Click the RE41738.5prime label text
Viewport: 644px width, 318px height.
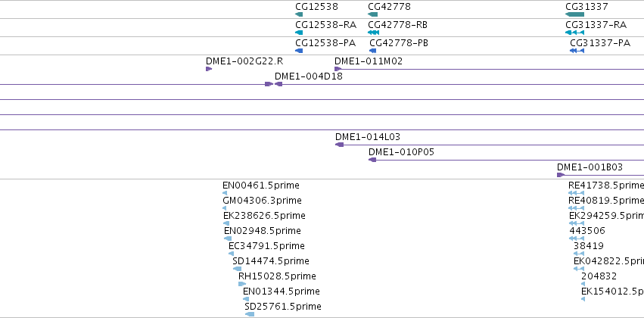(606, 185)
